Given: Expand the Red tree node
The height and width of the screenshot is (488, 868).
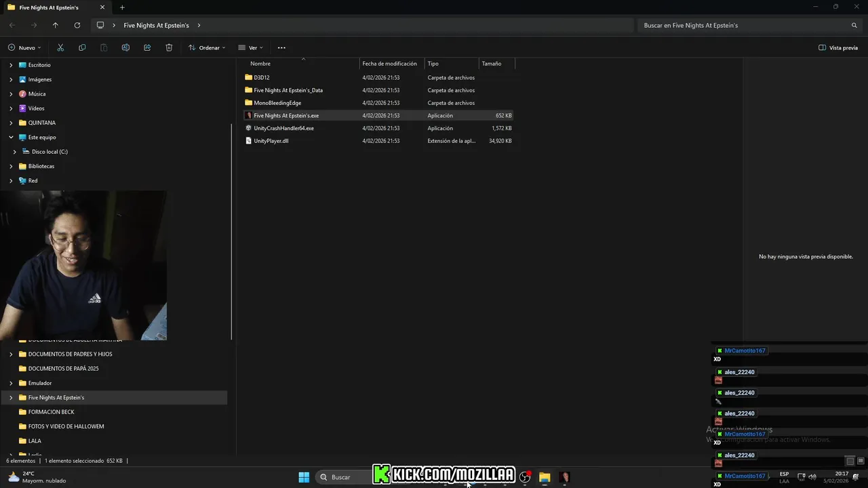Looking at the screenshot, I should tap(11, 180).
